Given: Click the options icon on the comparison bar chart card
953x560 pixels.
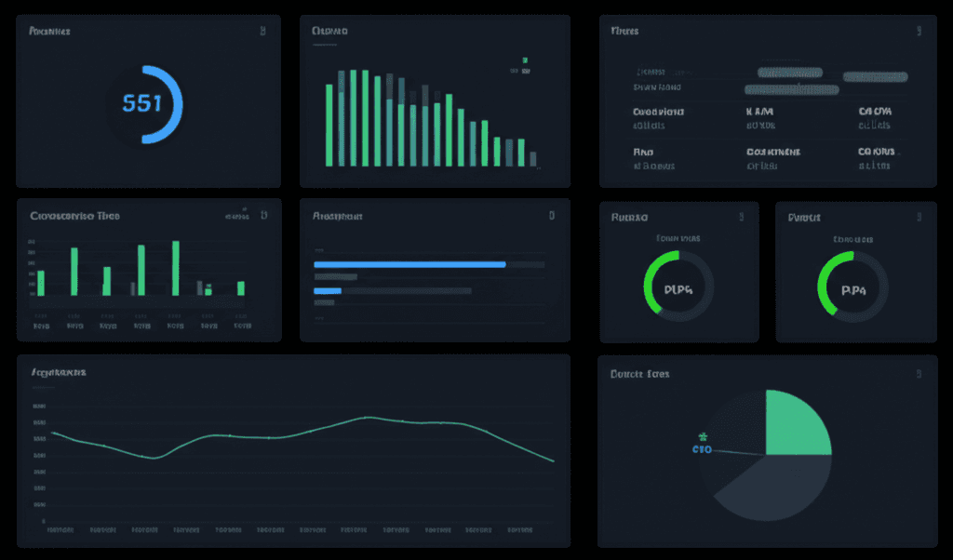Looking at the screenshot, I should coord(264,214).
